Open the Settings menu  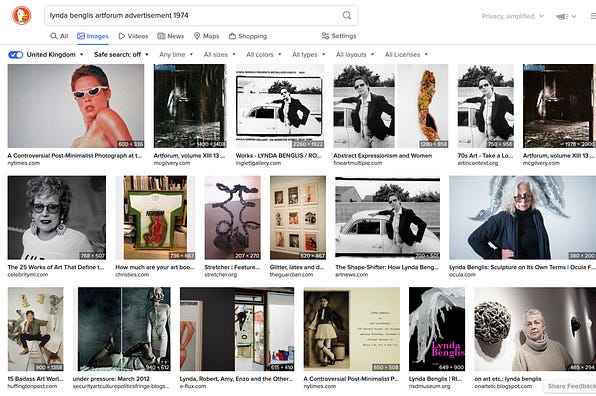point(339,36)
